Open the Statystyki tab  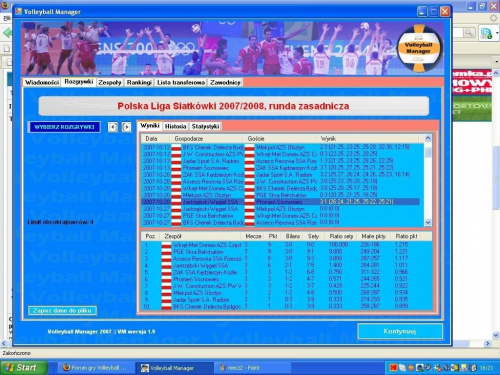tap(205, 126)
